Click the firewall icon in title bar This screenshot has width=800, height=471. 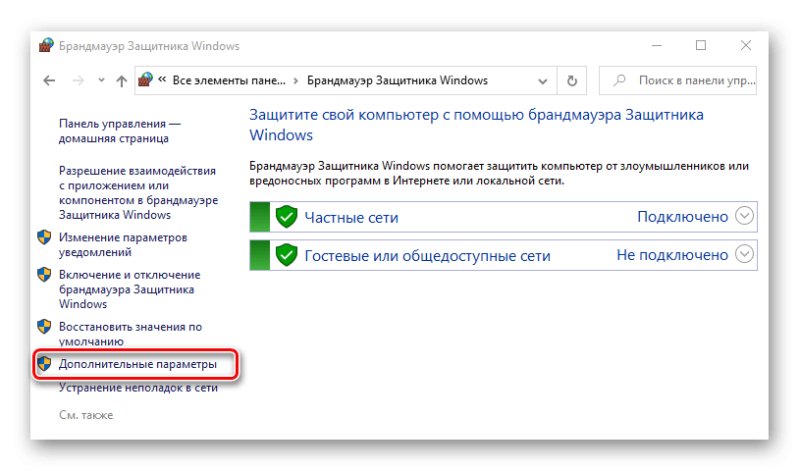[46, 45]
